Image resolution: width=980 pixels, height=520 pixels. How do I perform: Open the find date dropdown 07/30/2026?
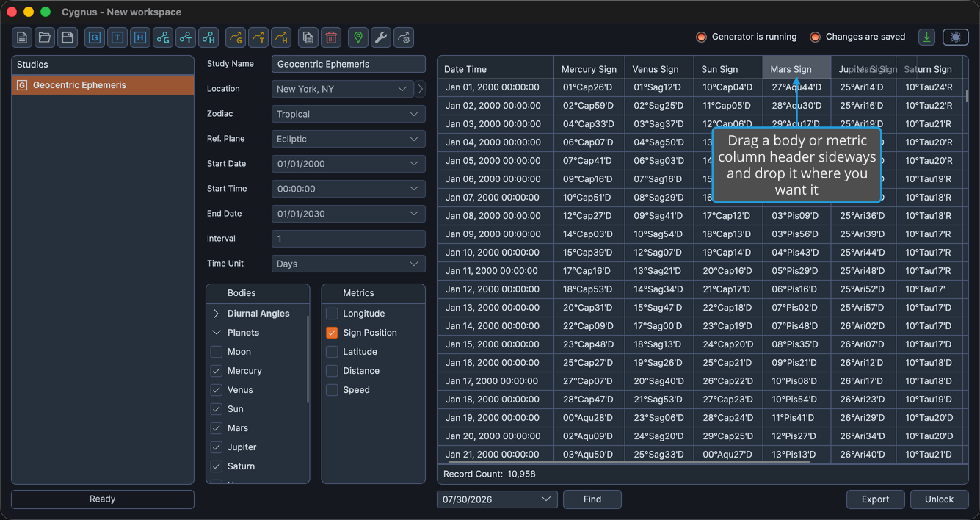(x=497, y=499)
